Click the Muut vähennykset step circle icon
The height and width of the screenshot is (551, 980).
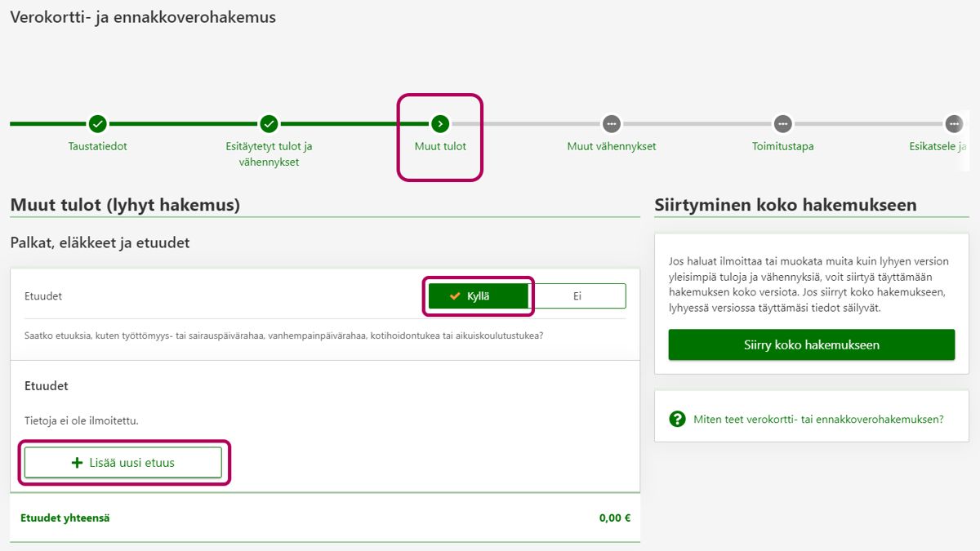[611, 124]
